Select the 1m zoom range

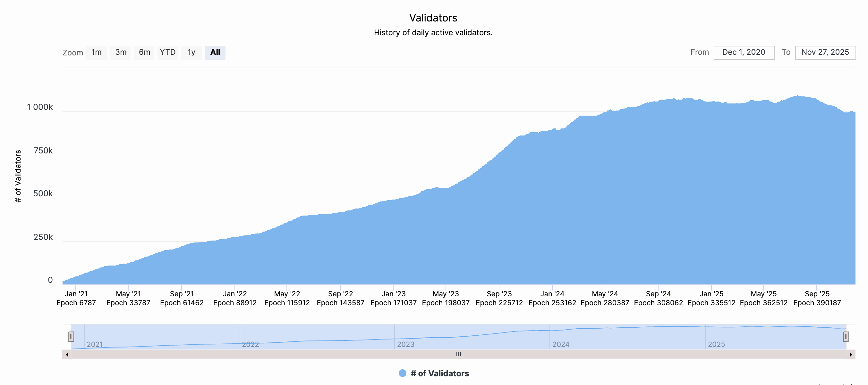coord(96,53)
